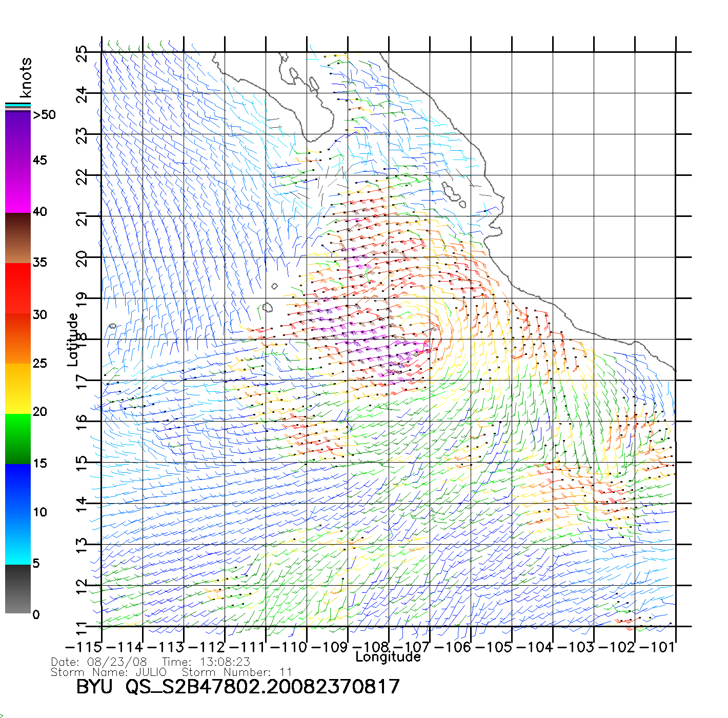Click the "knots" legend title

tap(26, 77)
